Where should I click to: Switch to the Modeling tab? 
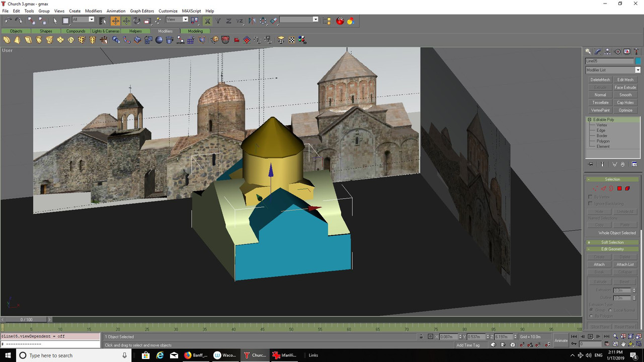coord(195,31)
